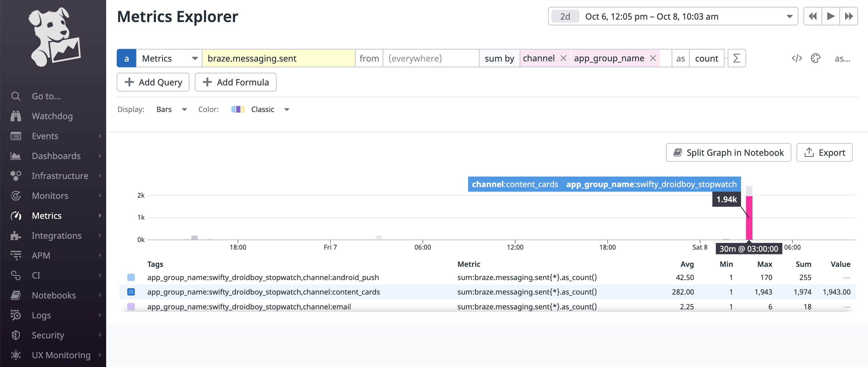Screen dimensions: 868x367
Task: Remove the channel group-by tag
Action: point(563,58)
